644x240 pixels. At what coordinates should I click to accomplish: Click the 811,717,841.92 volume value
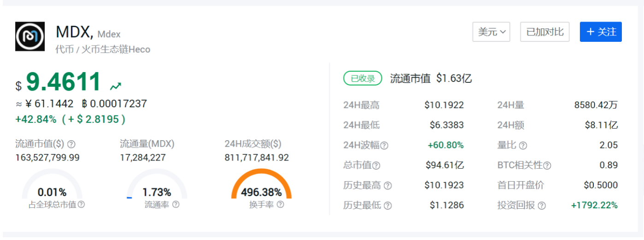coord(257,158)
